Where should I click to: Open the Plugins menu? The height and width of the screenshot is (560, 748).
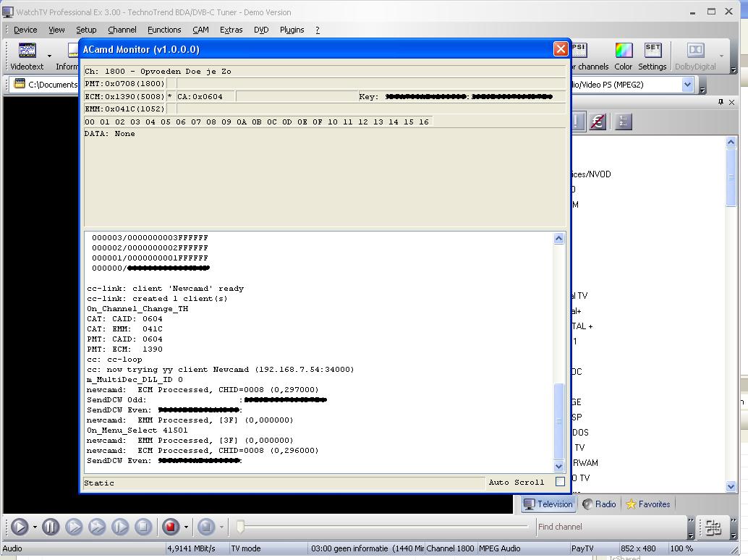(292, 30)
